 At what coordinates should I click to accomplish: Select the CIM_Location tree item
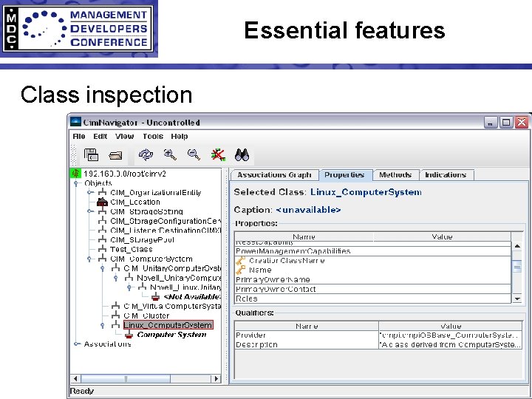point(135,202)
